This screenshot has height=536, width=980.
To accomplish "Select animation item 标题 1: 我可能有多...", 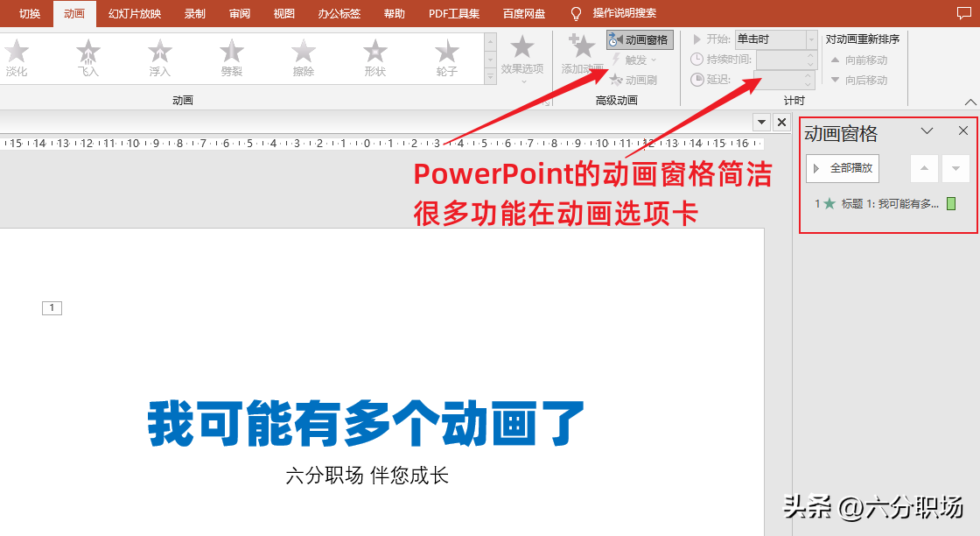I will tap(885, 203).
